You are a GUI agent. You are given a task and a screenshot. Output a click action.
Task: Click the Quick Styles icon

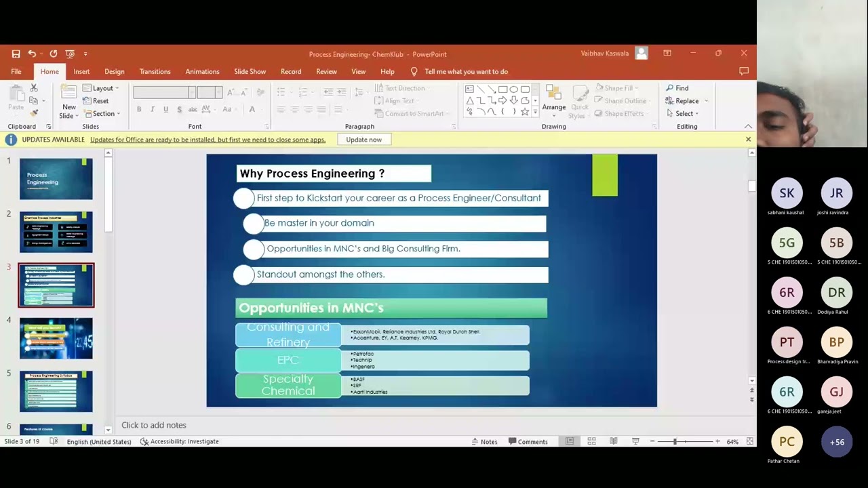click(580, 93)
